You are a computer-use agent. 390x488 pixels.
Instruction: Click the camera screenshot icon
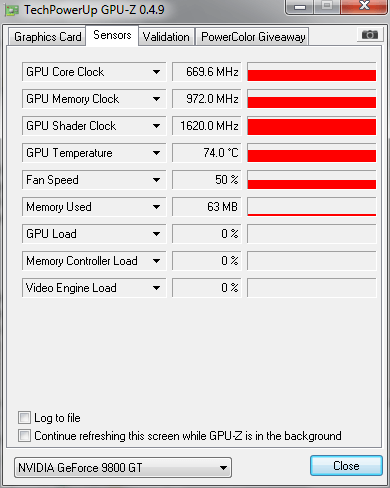(x=370, y=35)
